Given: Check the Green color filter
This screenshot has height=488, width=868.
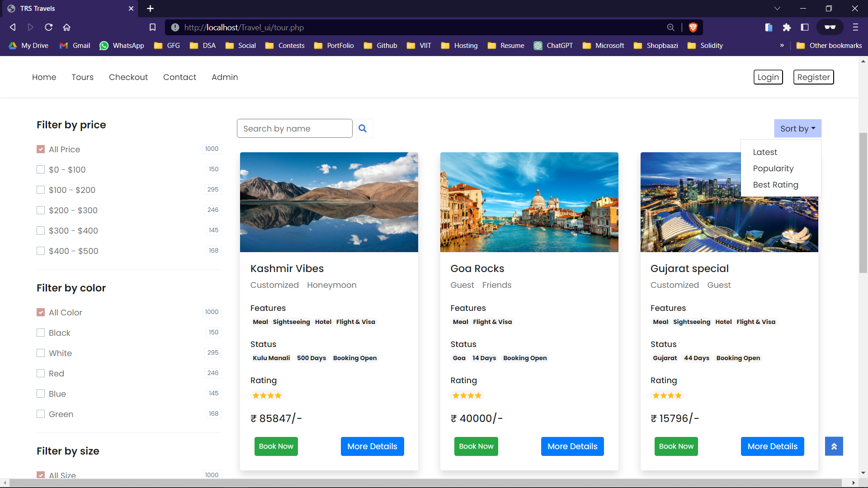Looking at the screenshot, I should 41,414.
